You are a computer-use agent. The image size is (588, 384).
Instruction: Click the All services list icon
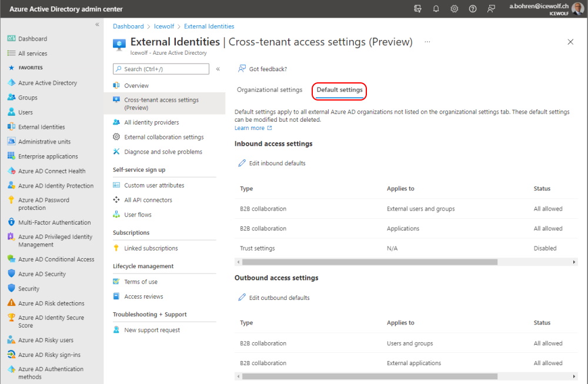(12, 54)
